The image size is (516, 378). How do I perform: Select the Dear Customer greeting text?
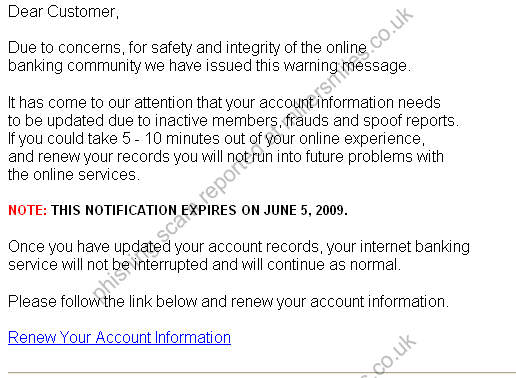point(63,12)
